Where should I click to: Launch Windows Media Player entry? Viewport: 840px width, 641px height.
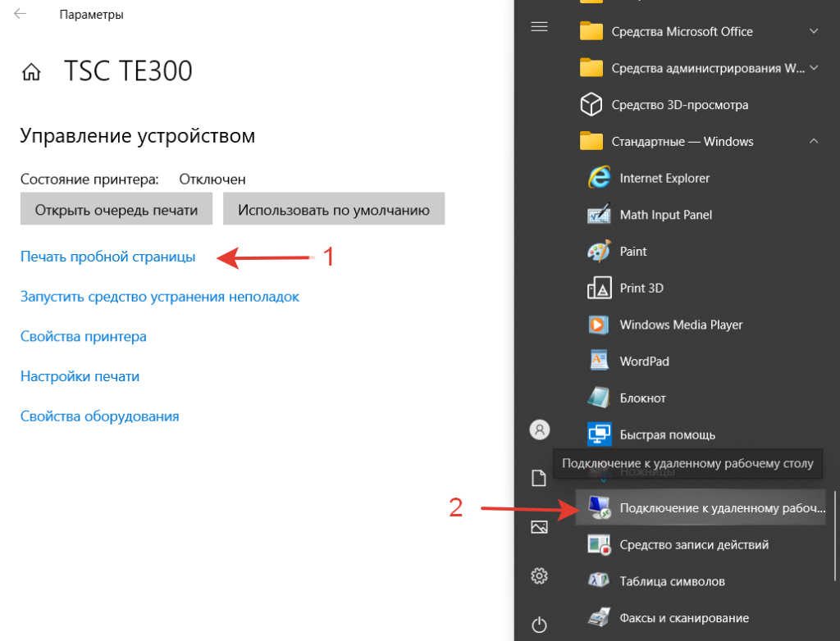click(x=701, y=325)
